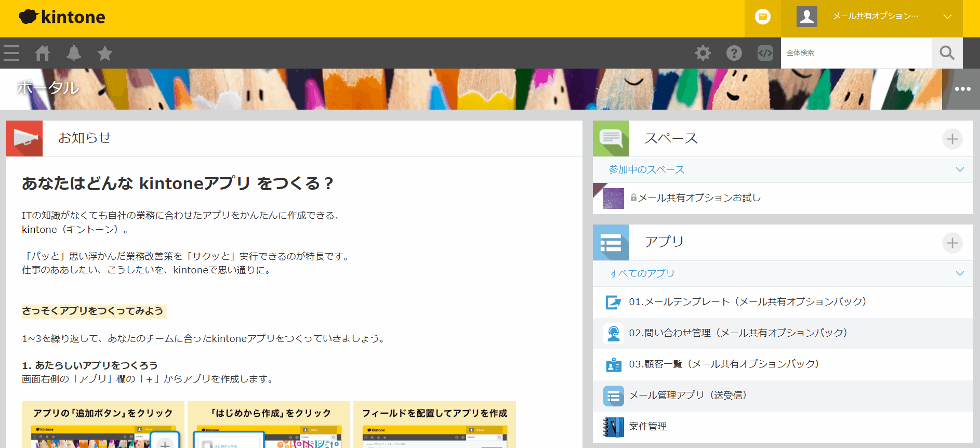Click the user avatar icon
Image resolution: width=980 pixels, height=448 pixels.
click(806, 17)
